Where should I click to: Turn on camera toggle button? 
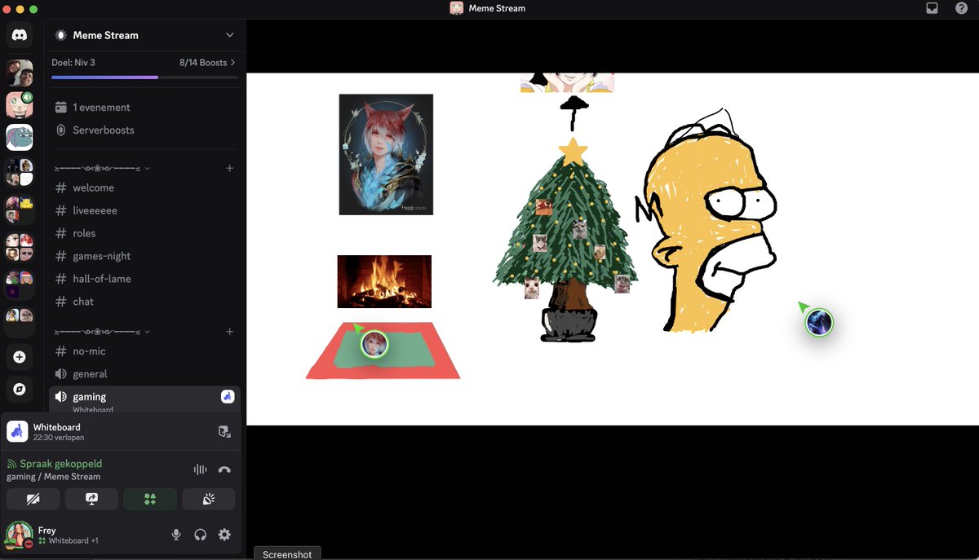click(x=33, y=499)
